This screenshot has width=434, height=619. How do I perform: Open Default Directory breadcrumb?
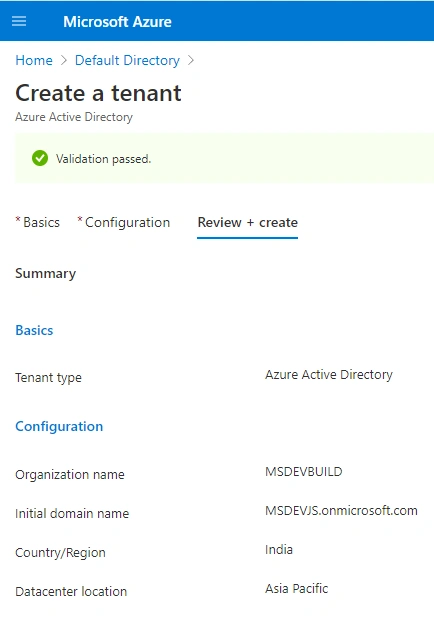(127, 60)
